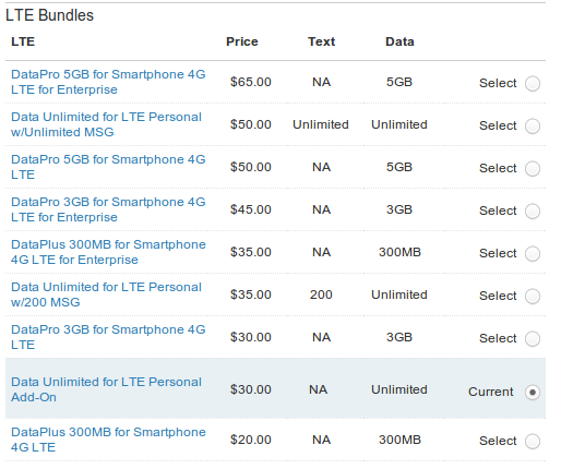Screen dimensions: 561x469
Task: Select the $50.00 Data Unlimited w/Unlimited MSG radio button
Action: pyautogui.click(x=532, y=126)
